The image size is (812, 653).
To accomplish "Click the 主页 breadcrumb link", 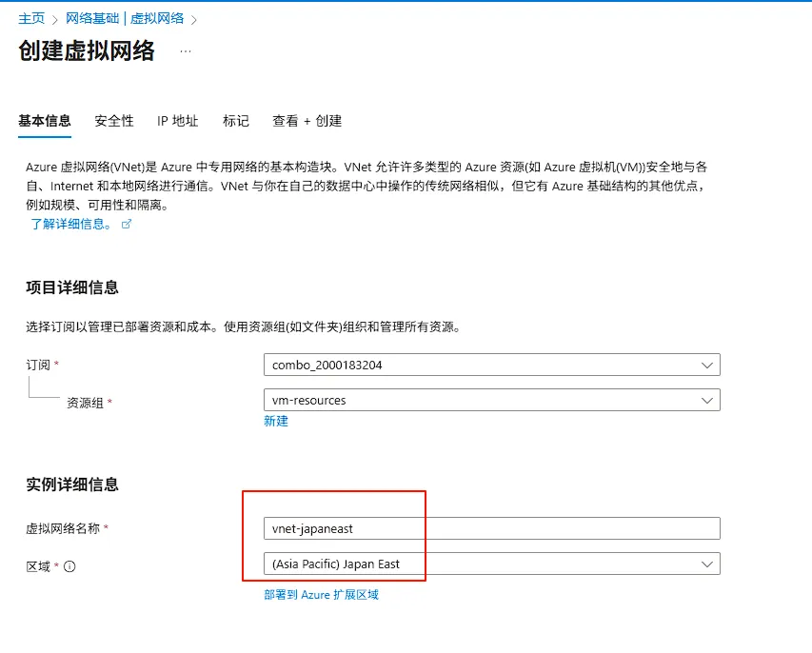I will (31, 19).
